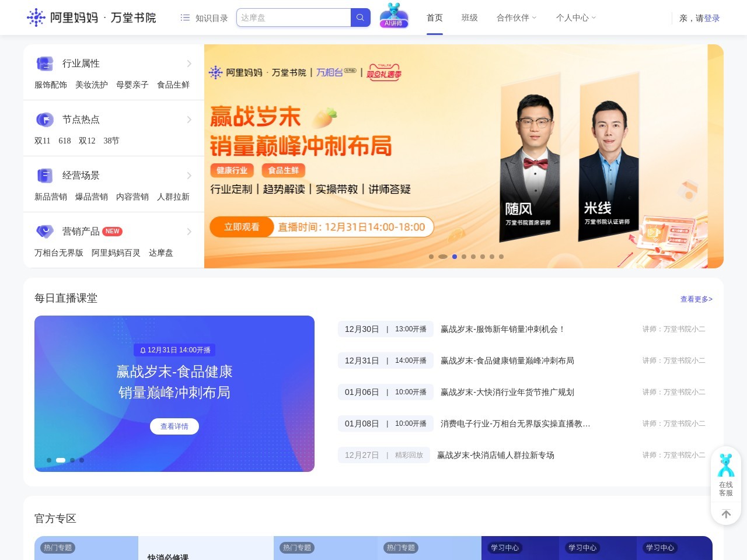Click the 阿里妈妈 万堂书院 logo
The width and height of the screenshot is (747, 560).
point(92,17)
